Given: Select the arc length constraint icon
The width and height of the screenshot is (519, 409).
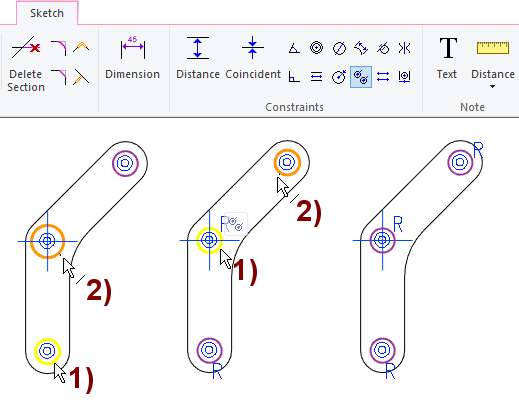Looking at the screenshot, I should point(361,48).
